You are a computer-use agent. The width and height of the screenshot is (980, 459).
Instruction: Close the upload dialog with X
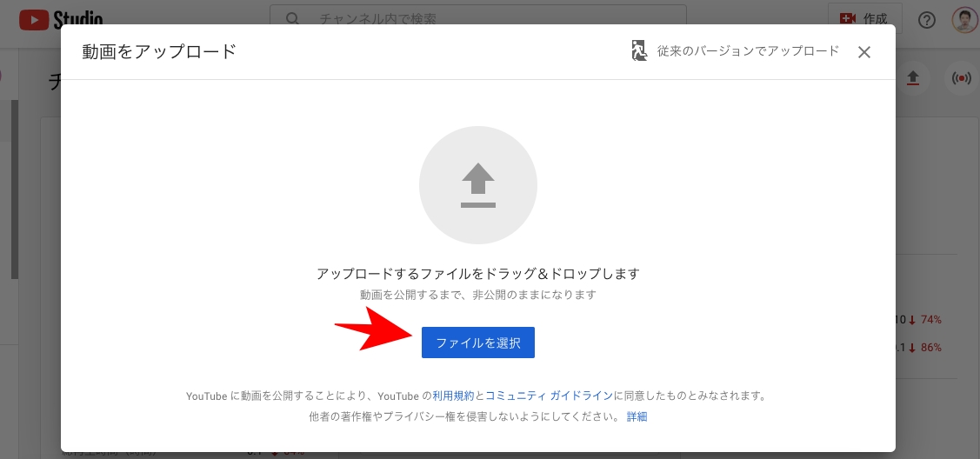tap(863, 52)
